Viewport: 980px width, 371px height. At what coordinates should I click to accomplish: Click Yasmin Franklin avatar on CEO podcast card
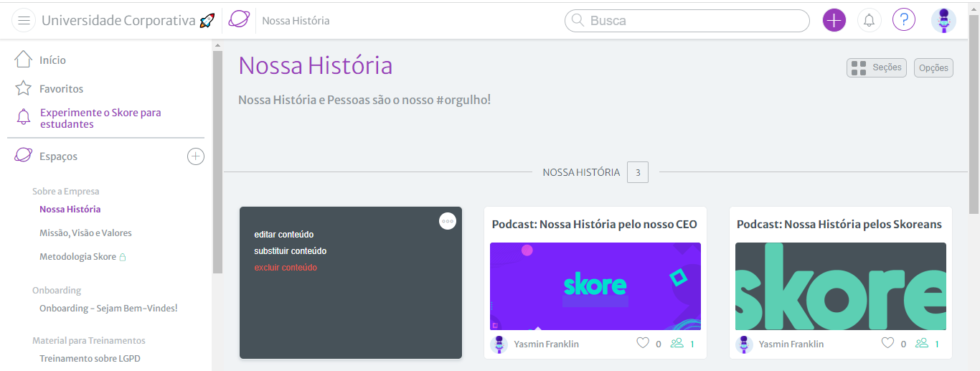499,344
